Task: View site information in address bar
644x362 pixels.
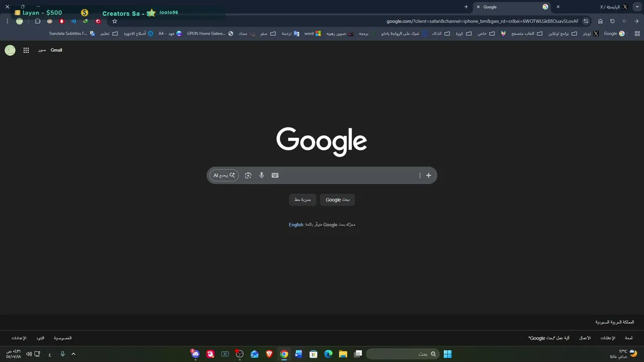Action: click(586, 21)
